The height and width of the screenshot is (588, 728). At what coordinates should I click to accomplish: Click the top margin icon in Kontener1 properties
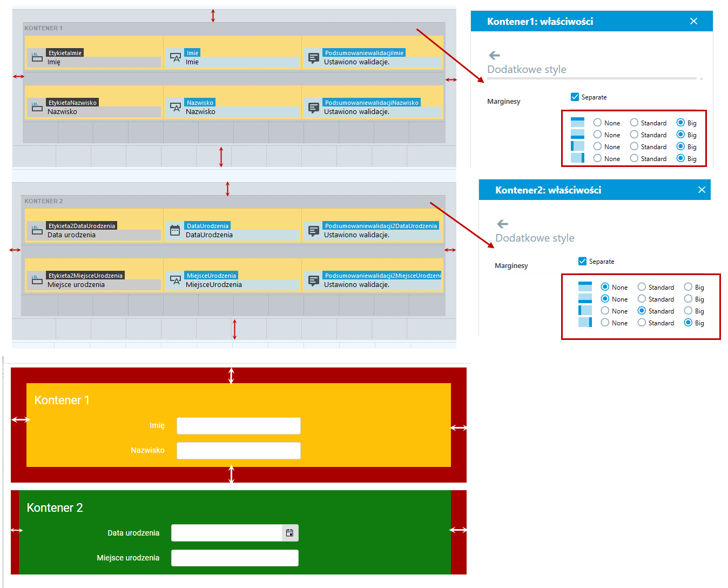577,123
